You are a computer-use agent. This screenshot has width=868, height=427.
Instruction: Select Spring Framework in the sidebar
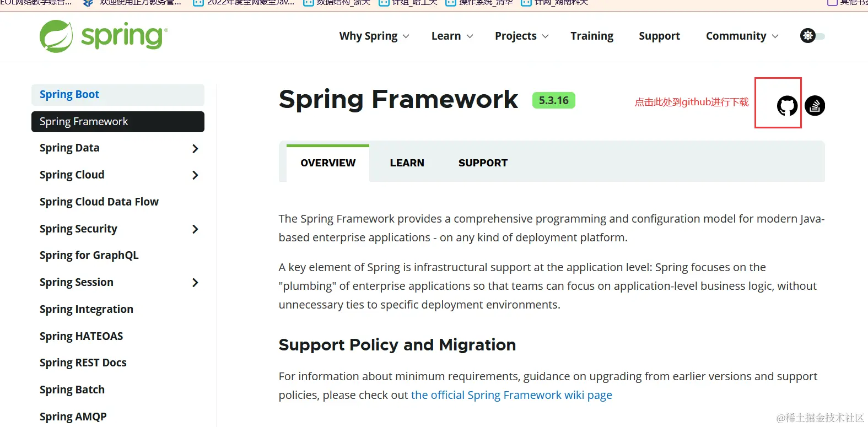pos(118,122)
